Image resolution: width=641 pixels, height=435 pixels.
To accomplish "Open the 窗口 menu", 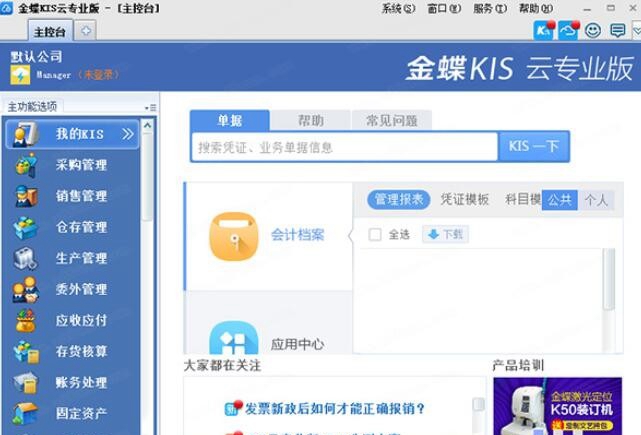I will (444, 8).
